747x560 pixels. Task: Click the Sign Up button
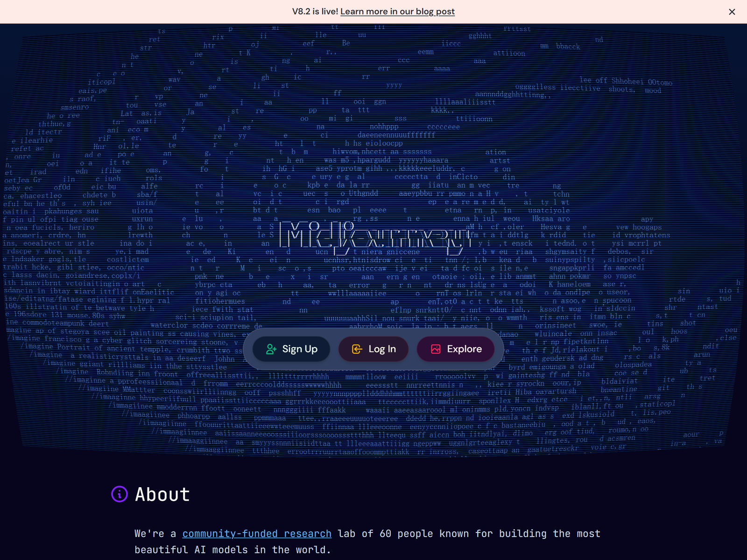click(x=291, y=349)
